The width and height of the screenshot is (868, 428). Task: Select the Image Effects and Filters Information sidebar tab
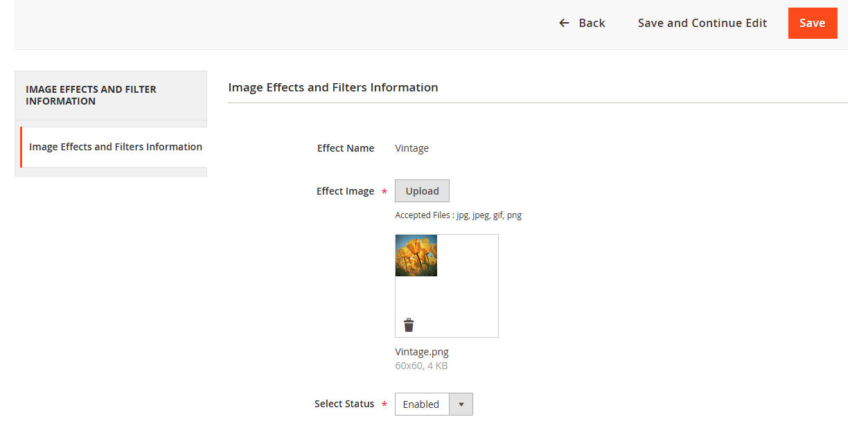(x=115, y=147)
